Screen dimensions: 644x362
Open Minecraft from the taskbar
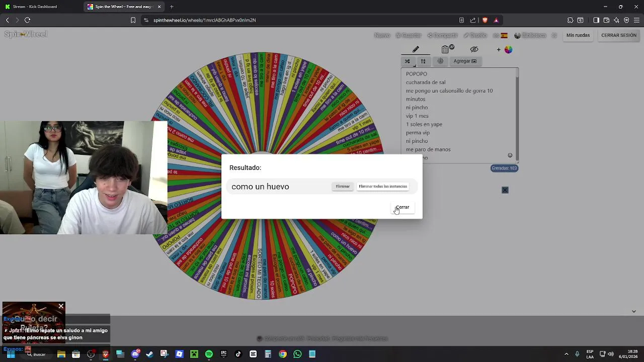click(194, 354)
